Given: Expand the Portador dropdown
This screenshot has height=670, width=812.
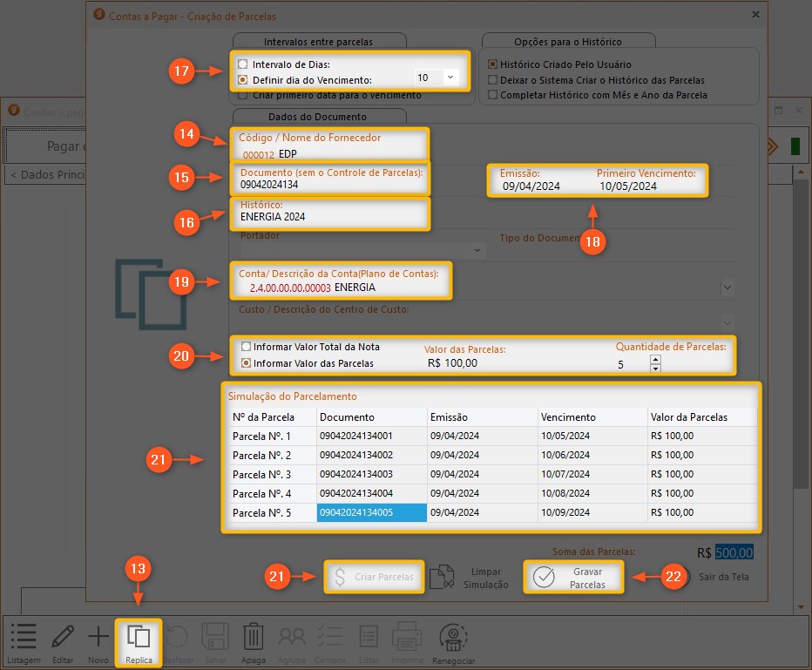Looking at the screenshot, I should (477, 251).
